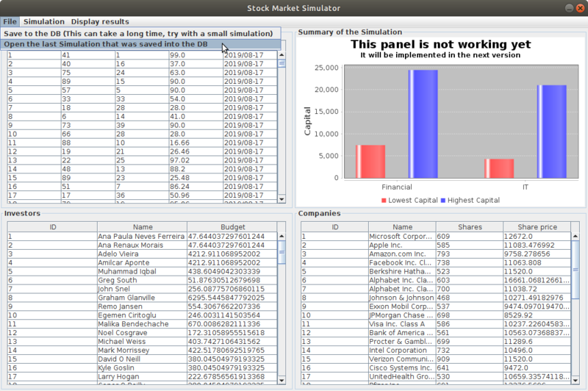Screen dimensions: 588x391
Task: Select Save to the DB menu option
Action: pyautogui.click(x=138, y=34)
